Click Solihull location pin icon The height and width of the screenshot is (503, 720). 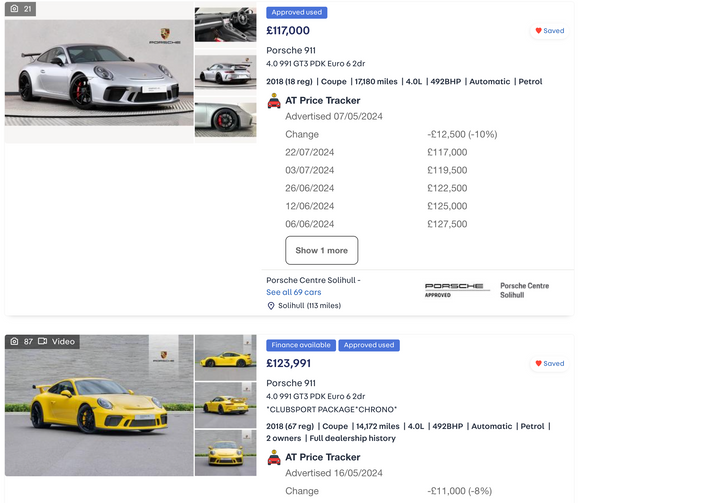click(271, 306)
